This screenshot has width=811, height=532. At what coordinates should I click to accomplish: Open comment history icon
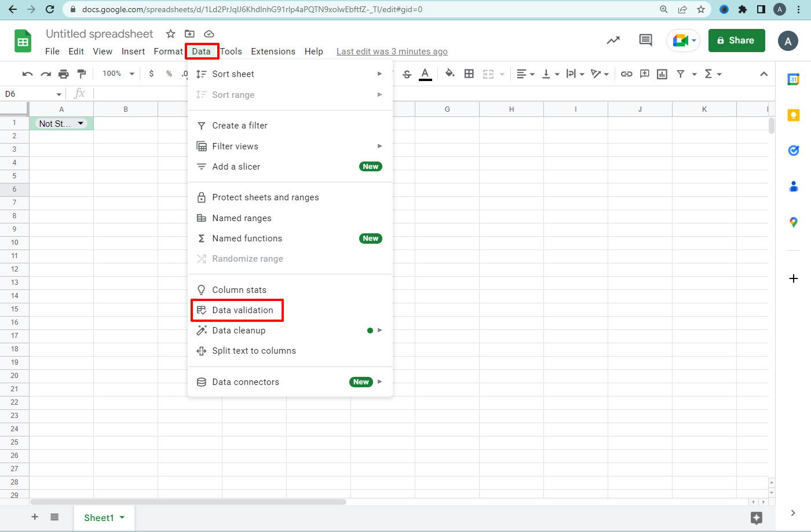(x=645, y=41)
